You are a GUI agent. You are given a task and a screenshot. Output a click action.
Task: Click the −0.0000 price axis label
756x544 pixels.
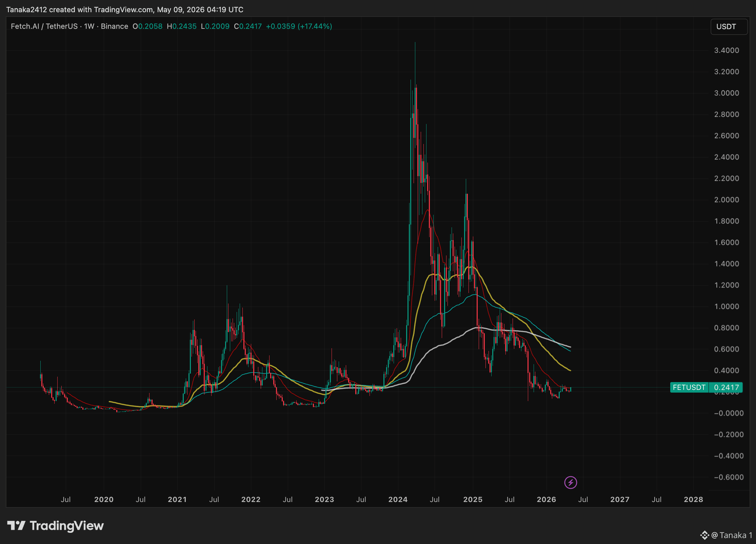(x=729, y=413)
